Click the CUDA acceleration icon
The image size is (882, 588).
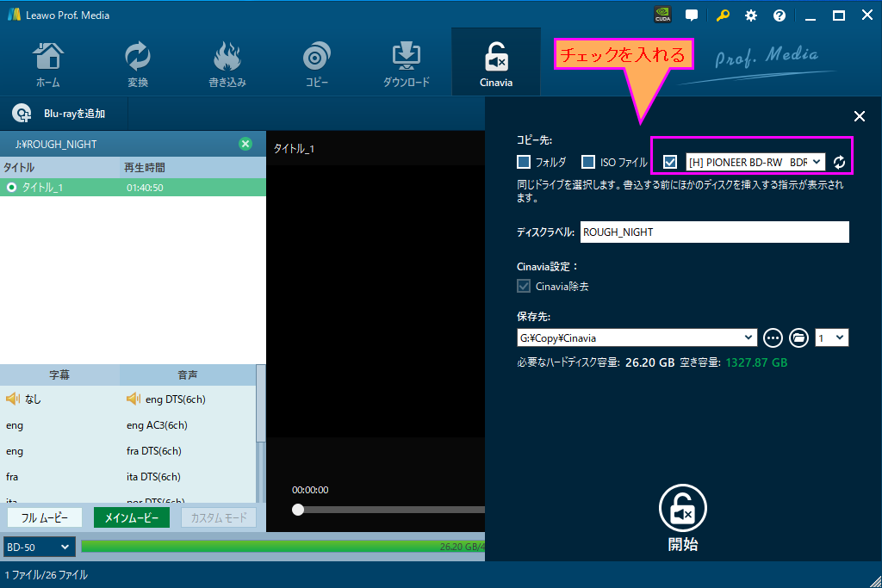[x=662, y=15]
